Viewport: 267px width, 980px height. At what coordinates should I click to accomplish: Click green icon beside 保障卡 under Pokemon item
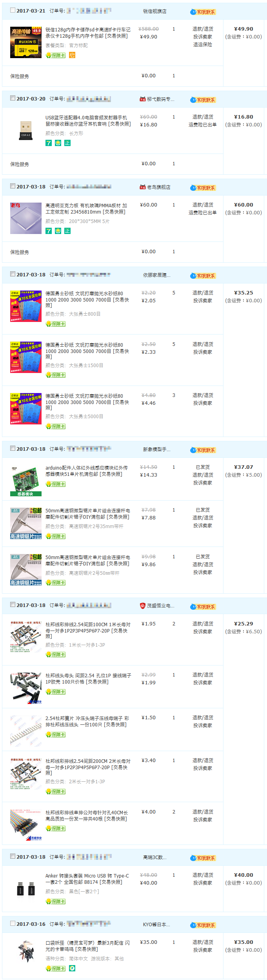tap(72, 969)
